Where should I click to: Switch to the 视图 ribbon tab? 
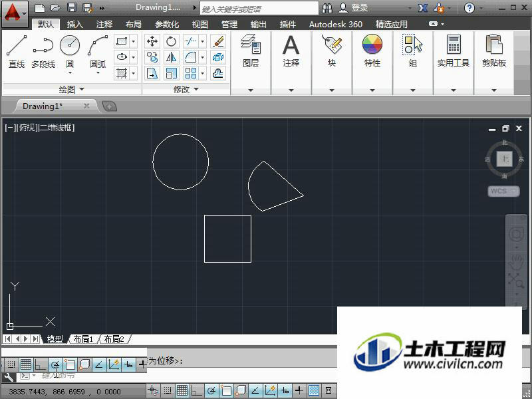click(200, 25)
